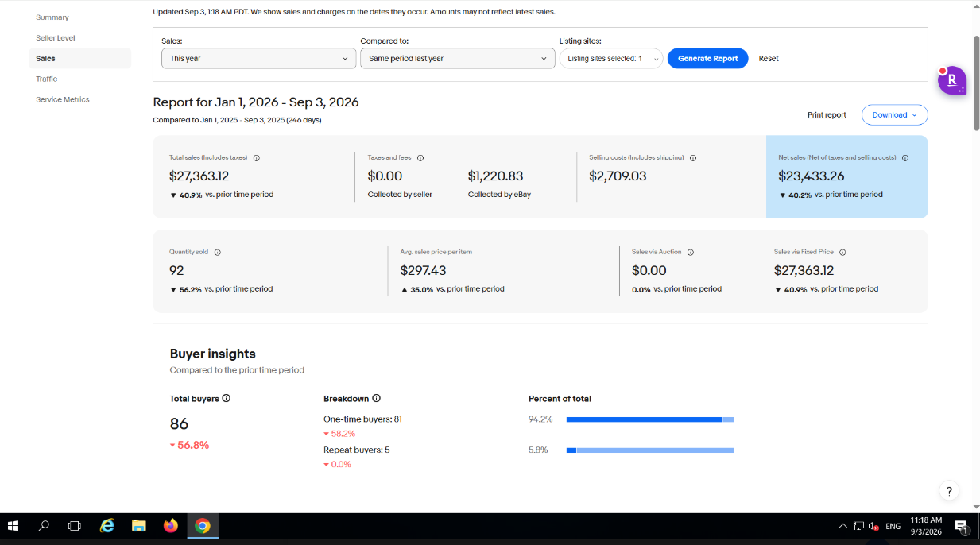Open the help question mark button

coord(948,491)
